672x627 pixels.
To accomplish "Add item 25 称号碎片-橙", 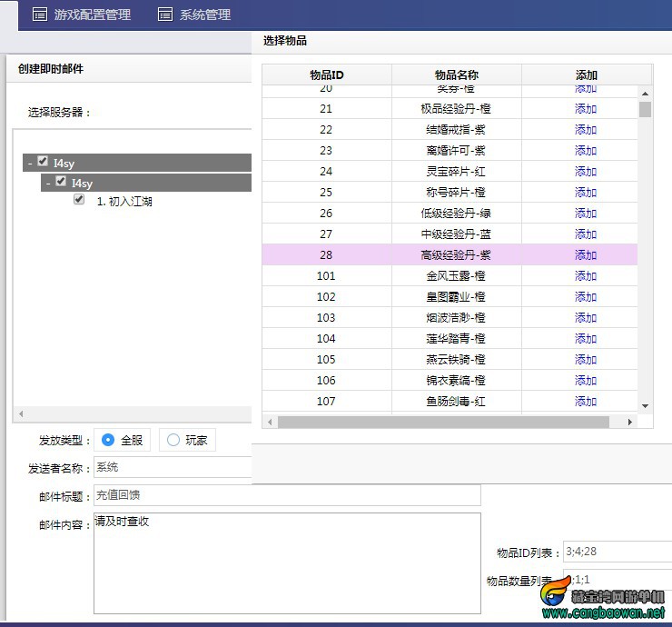I will tap(586, 193).
